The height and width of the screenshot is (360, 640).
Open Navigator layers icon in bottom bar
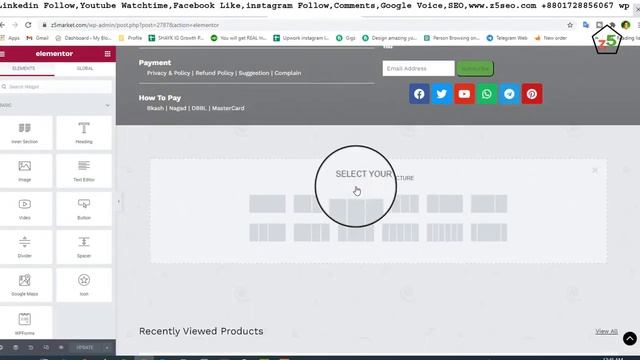pyautogui.click(x=16, y=347)
